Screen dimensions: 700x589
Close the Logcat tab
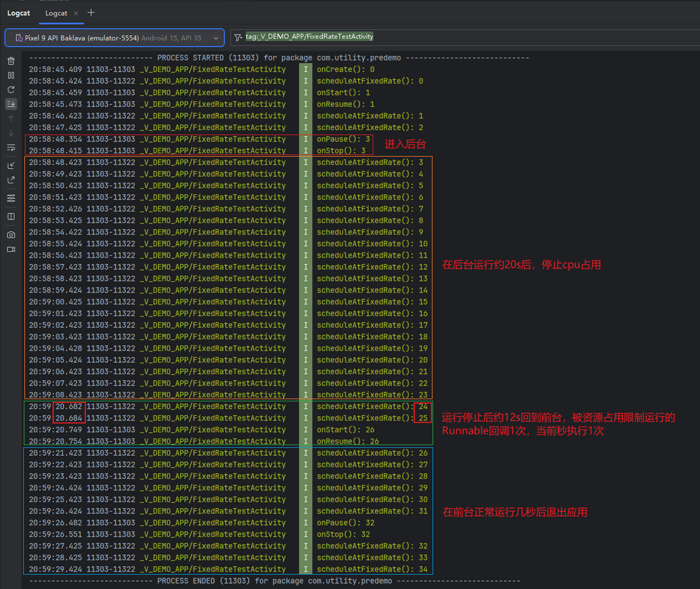point(76,13)
